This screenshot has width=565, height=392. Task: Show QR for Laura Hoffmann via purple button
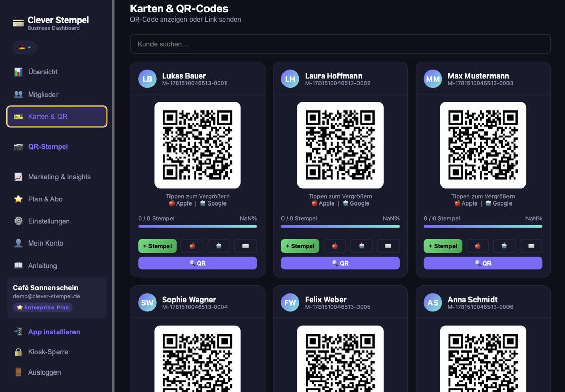coord(340,264)
